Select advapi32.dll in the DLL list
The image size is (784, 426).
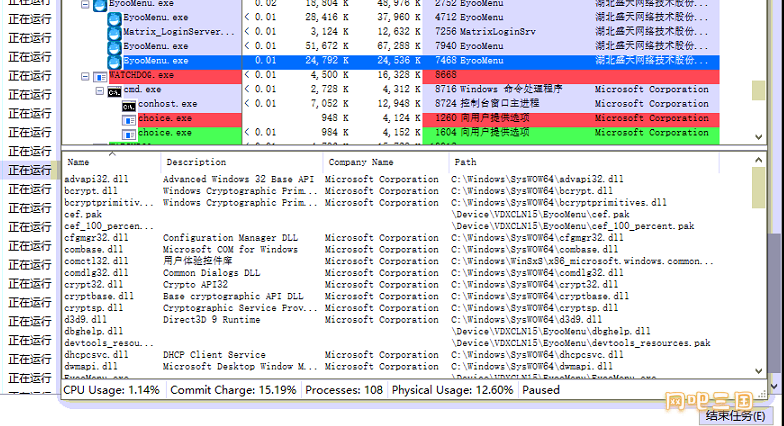96,179
